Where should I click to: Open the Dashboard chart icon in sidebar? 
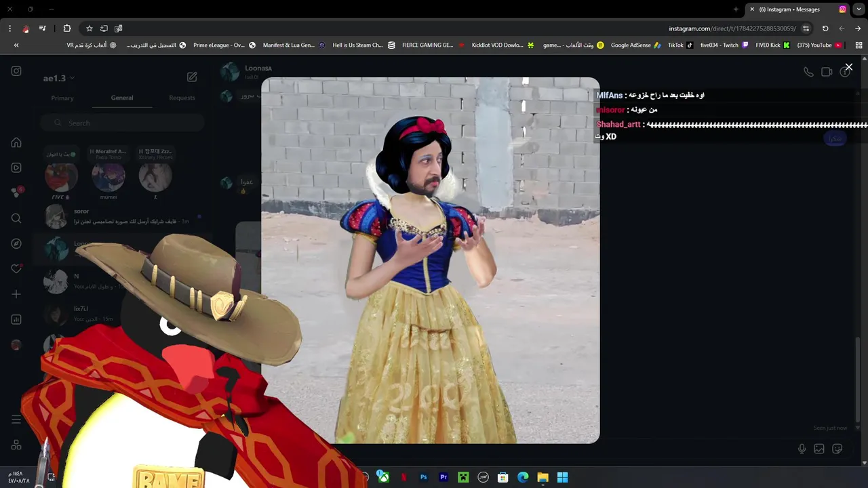coord(16,319)
